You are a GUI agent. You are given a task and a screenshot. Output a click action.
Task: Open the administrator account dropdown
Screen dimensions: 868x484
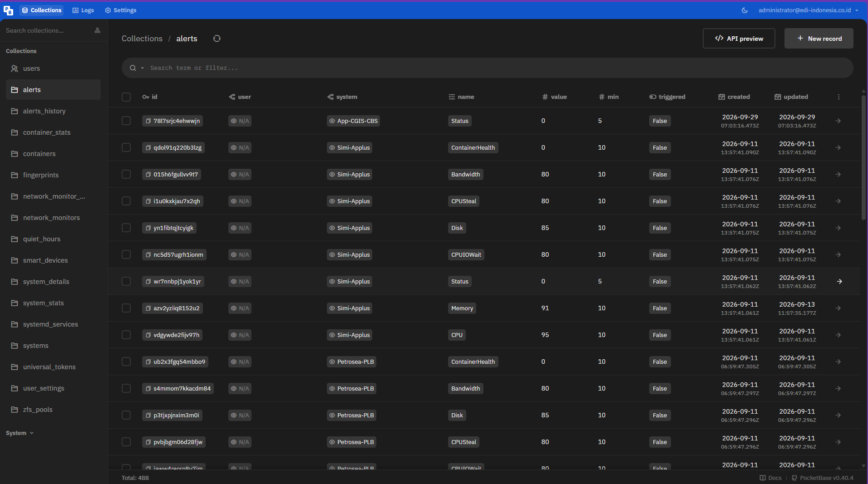point(809,10)
